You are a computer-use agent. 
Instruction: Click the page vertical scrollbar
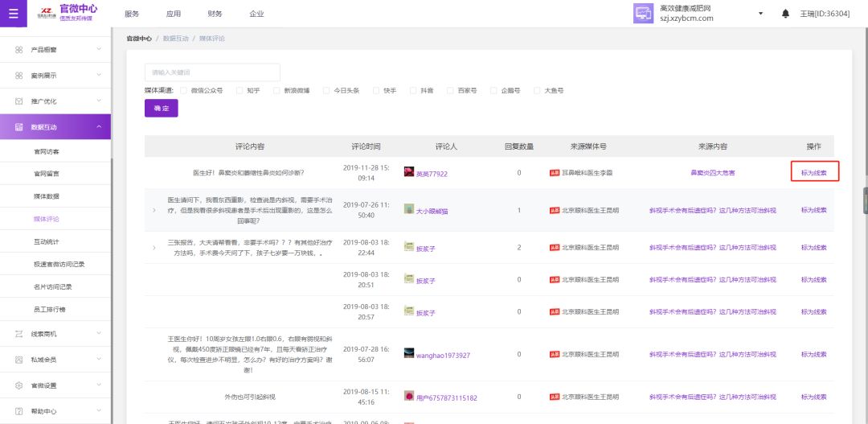click(865, 201)
